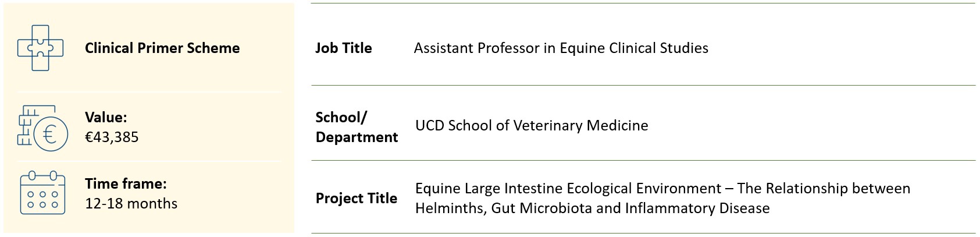Select the "Clinical Primer Scheme" heading

click(x=162, y=48)
